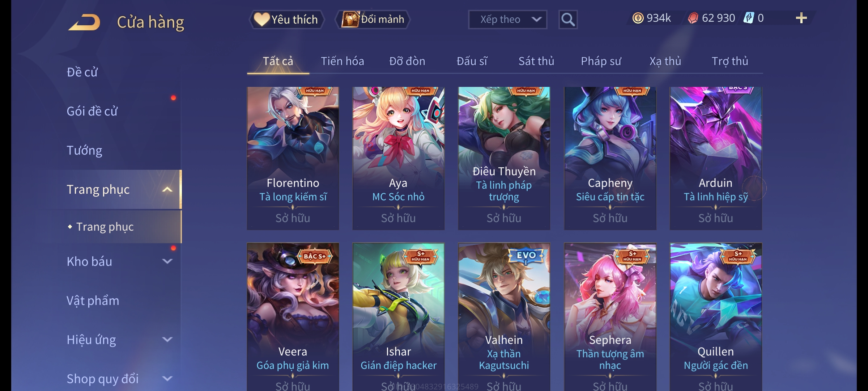Tap the golden back arrow icon
This screenshot has width=868, height=391.
[84, 22]
